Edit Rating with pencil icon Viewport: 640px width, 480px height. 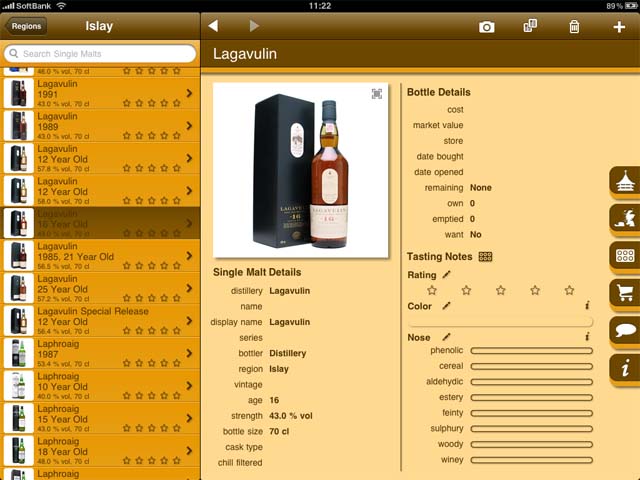click(447, 275)
